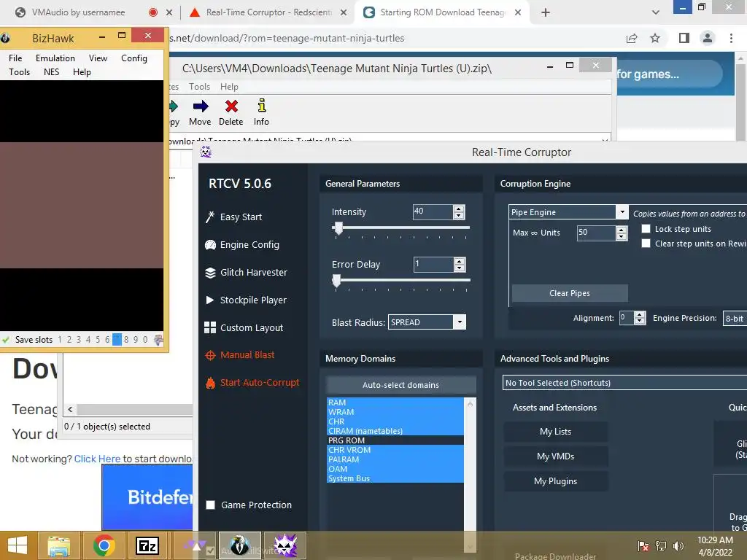Open the No Tool Selected dropdown
The height and width of the screenshot is (560, 747).
pos(624,383)
